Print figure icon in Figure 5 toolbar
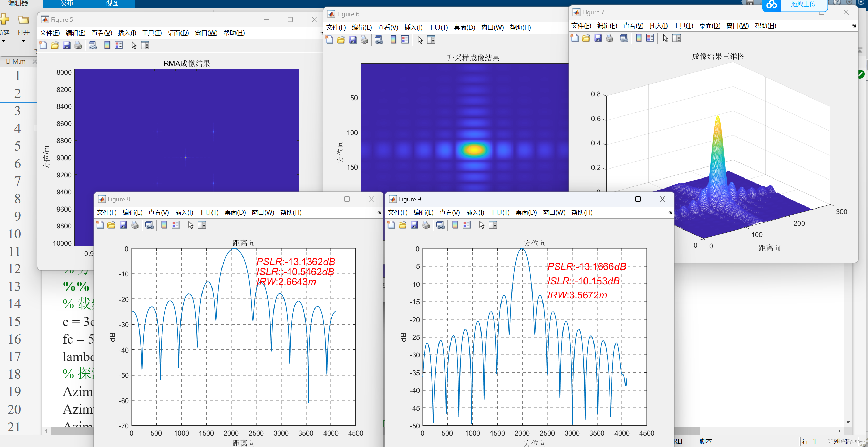Screen dimensions: 868x447 [x=78, y=45]
